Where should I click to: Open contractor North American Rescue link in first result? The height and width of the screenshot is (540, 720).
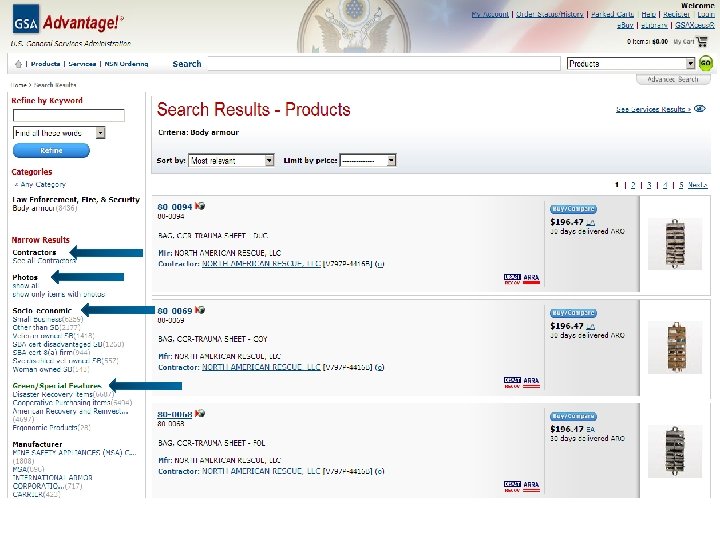tap(261, 264)
